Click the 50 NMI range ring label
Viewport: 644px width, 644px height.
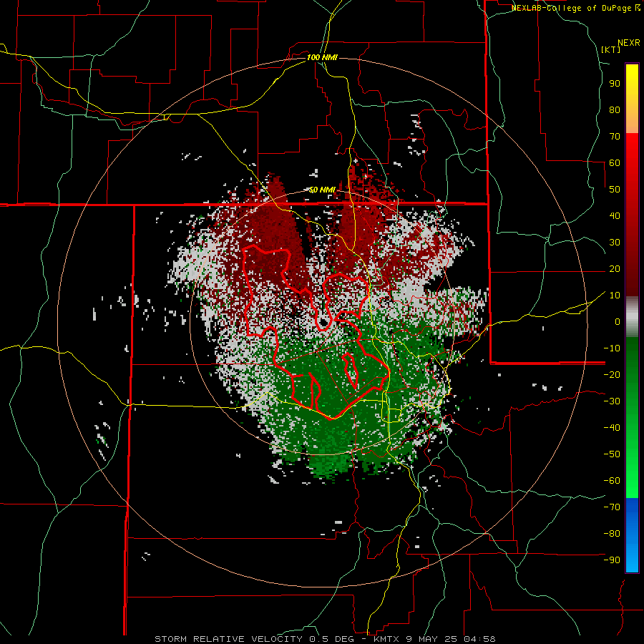tap(322, 190)
